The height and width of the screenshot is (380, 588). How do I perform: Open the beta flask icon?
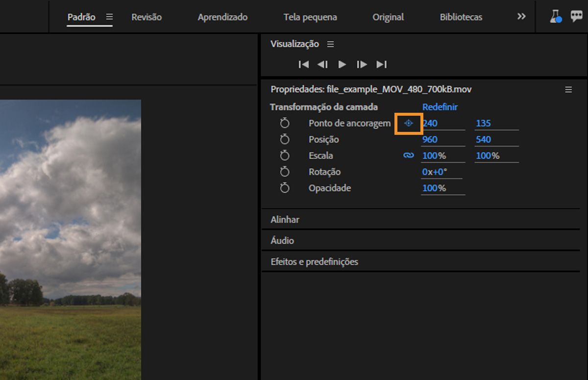[x=556, y=17]
